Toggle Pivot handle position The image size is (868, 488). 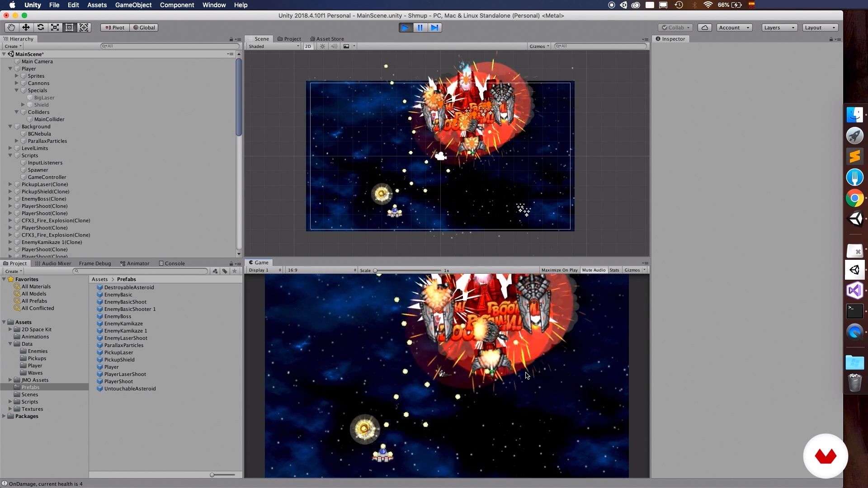click(115, 28)
